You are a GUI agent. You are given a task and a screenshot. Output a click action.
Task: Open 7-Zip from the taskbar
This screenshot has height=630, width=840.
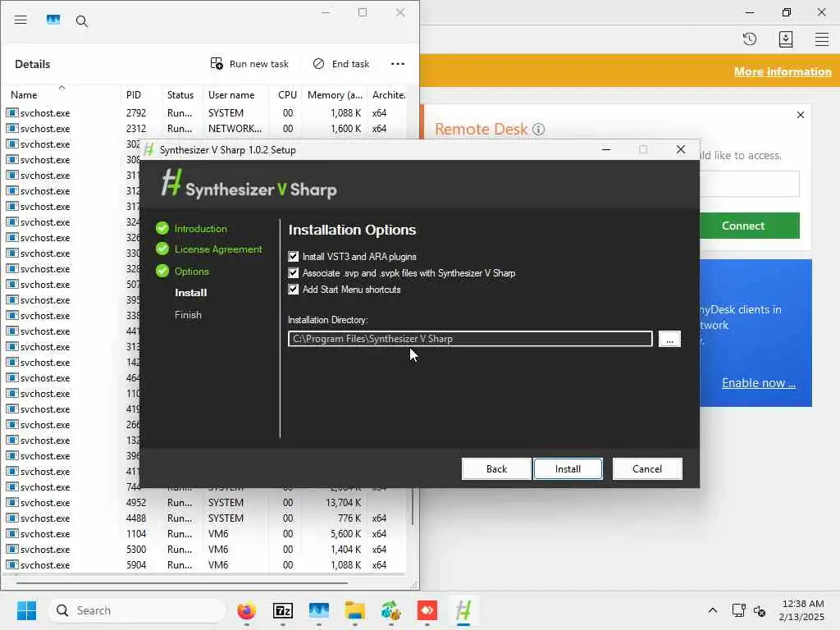click(282, 610)
